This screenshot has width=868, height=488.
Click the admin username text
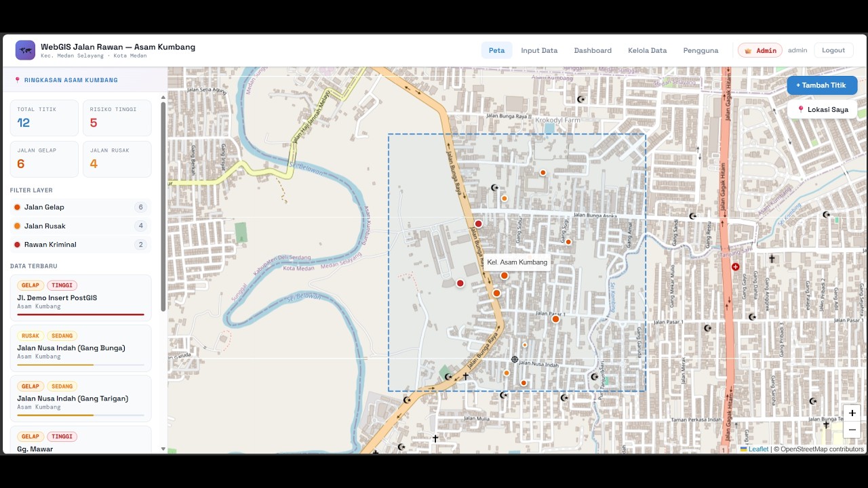point(797,50)
